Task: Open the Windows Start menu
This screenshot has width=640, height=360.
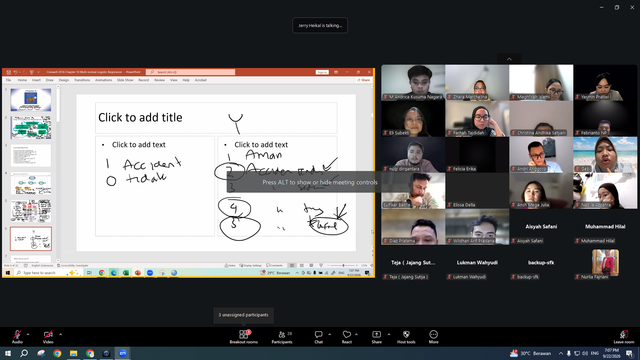Action: pyautogui.click(x=7, y=353)
